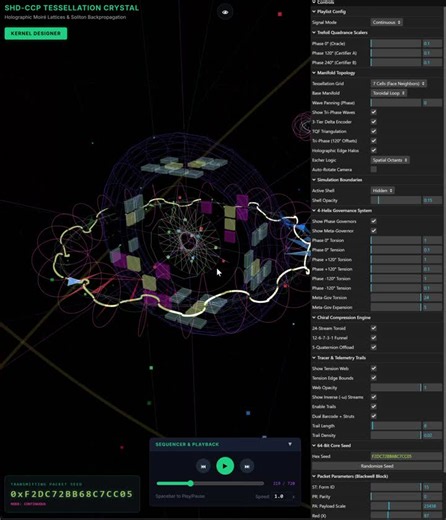Click the sequencer progress slider handle
Image resolution: width=446 pixels, height=520 pixels.
[190, 483]
